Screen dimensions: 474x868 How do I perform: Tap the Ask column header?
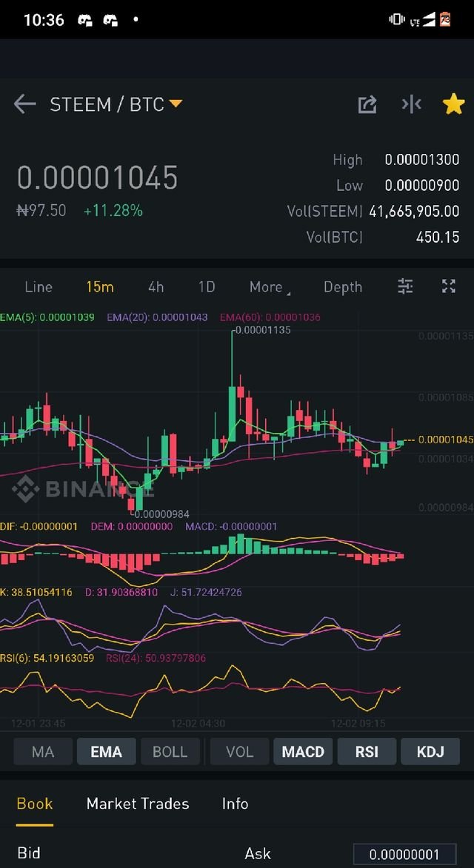click(258, 853)
